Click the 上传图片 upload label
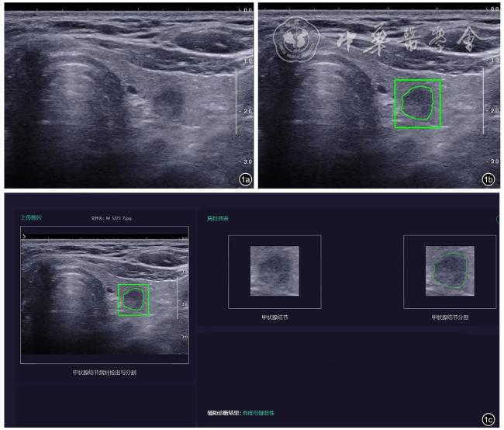The image size is (504, 430). pyautogui.click(x=31, y=218)
